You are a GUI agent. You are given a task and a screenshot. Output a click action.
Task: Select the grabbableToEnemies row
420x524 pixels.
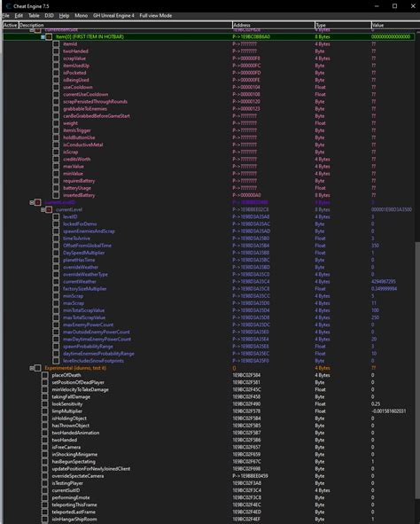click(85, 108)
